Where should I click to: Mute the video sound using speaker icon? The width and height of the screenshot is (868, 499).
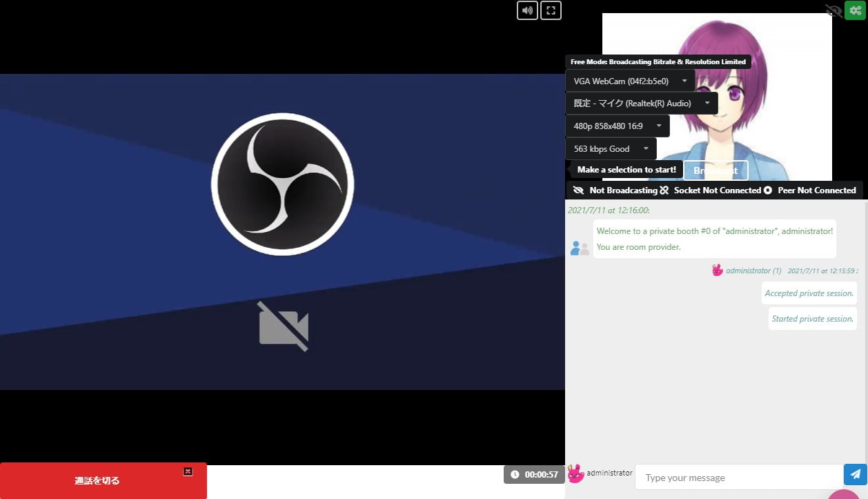[527, 10]
